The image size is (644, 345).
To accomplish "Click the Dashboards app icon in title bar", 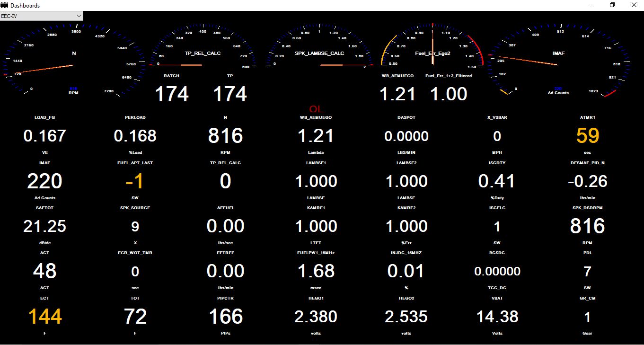I will [5, 5].
